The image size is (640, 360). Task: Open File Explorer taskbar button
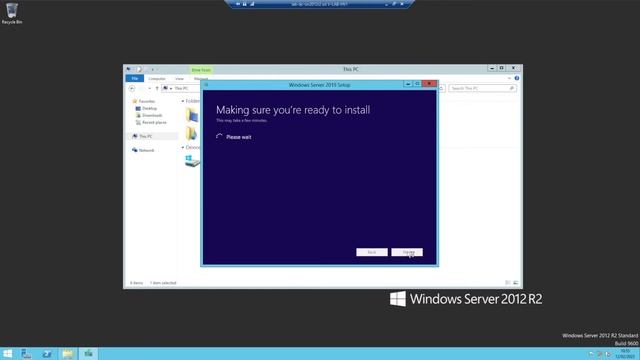pos(68,353)
